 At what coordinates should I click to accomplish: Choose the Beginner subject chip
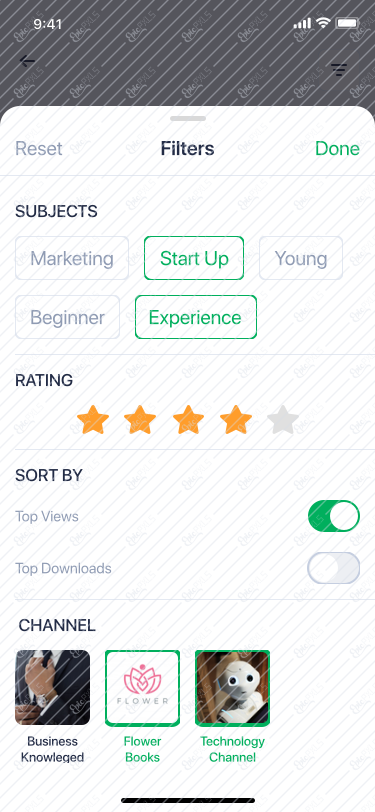click(x=67, y=317)
